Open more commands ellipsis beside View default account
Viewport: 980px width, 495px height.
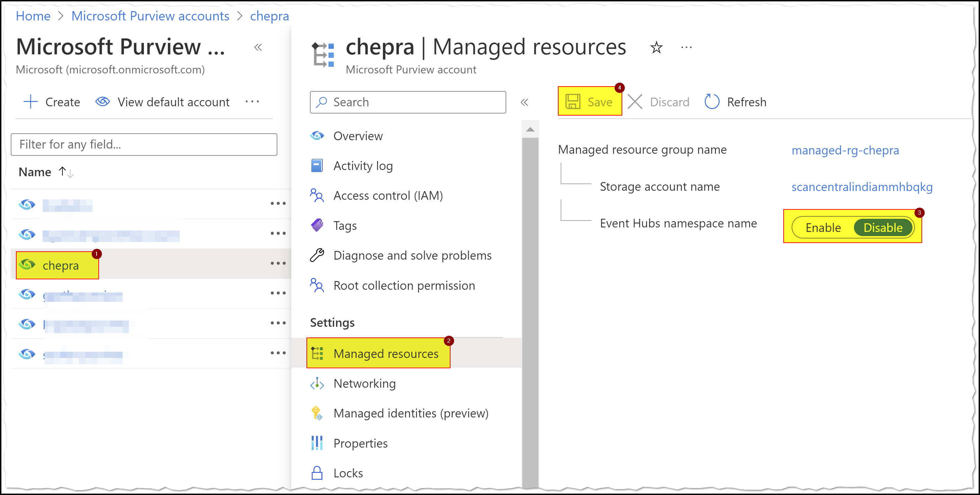252,101
